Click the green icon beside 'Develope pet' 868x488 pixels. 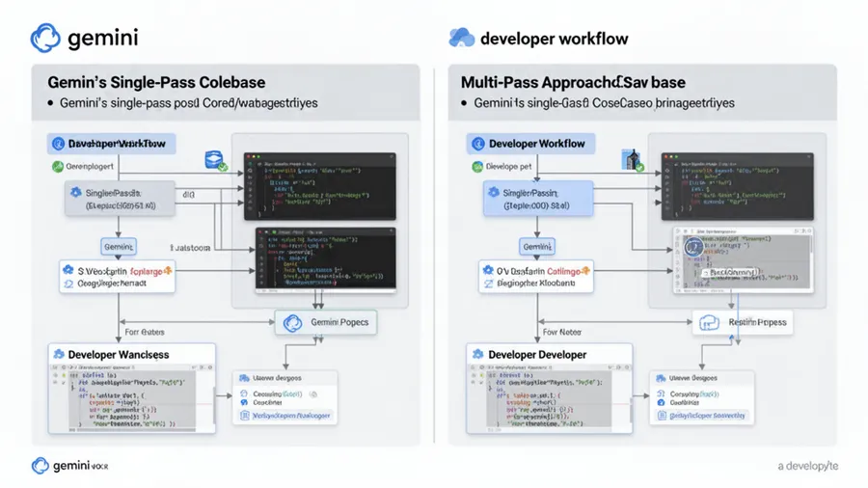click(477, 167)
